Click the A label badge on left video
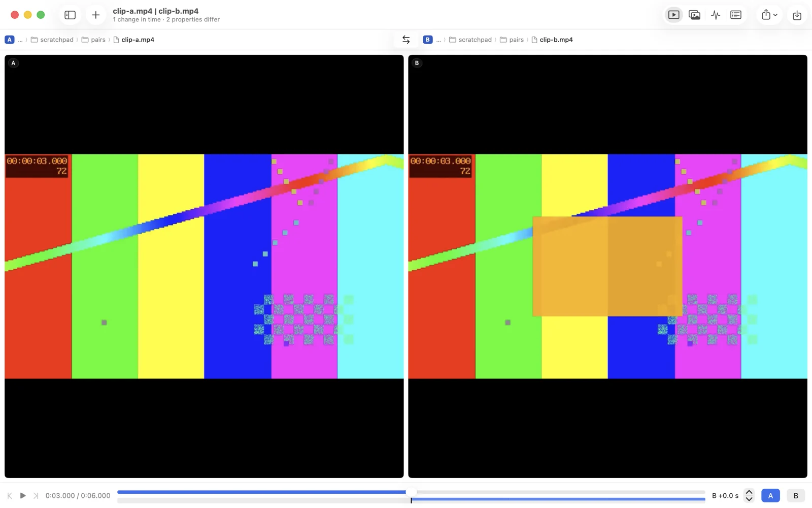Screen dimensions: 812x508 [x=13, y=63]
